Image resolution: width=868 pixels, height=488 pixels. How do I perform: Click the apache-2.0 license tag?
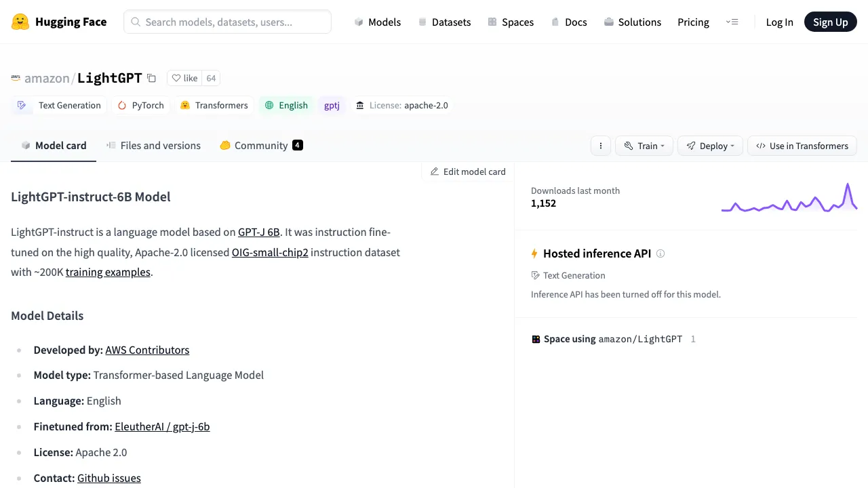pos(401,105)
